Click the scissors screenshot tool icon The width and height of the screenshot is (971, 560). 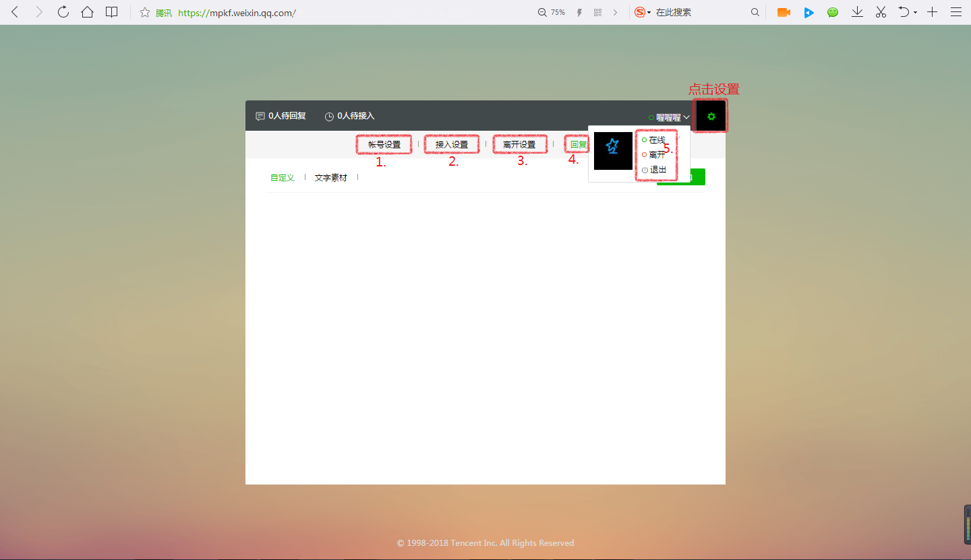[881, 12]
